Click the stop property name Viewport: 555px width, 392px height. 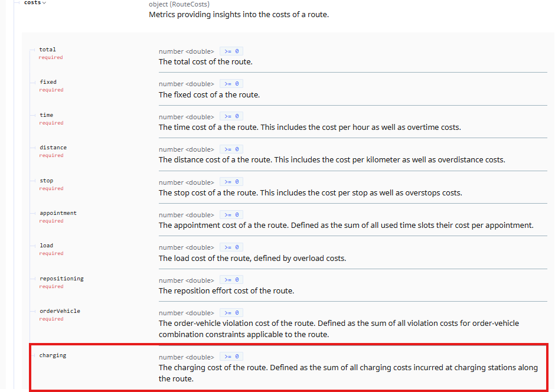(x=47, y=181)
